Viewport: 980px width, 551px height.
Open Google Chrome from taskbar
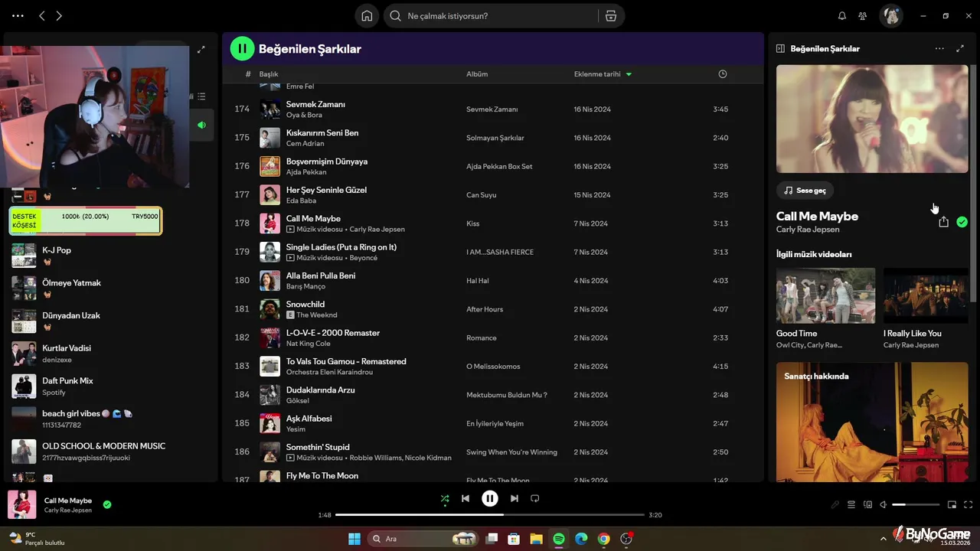tap(603, 539)
